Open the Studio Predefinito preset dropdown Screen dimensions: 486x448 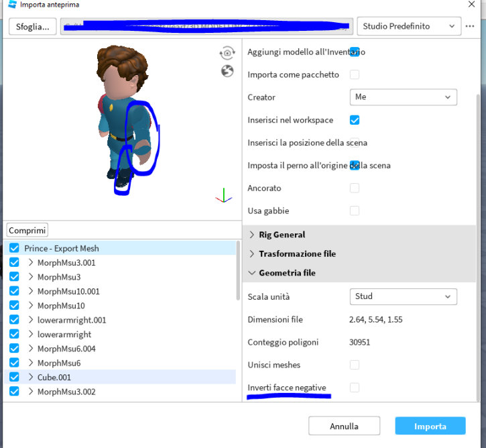(x=409, y=26)
